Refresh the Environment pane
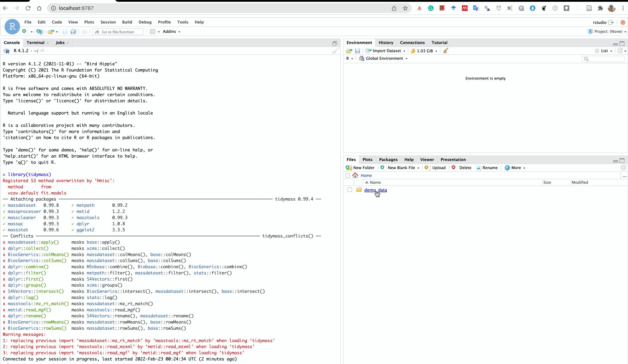The height and width of the screenshot is (364, 628). point(620,51)
